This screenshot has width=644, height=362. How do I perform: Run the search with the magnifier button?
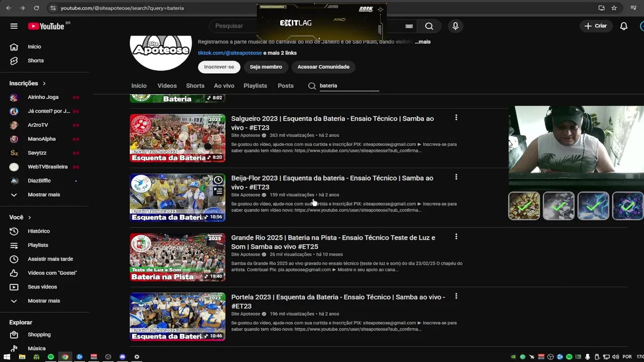[x=429, y=26]
